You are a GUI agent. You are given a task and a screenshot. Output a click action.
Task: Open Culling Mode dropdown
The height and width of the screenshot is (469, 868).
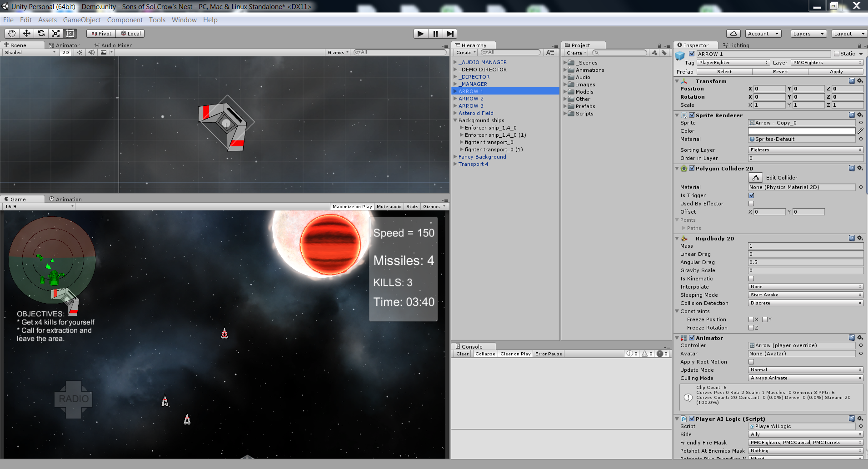(806, 378)
